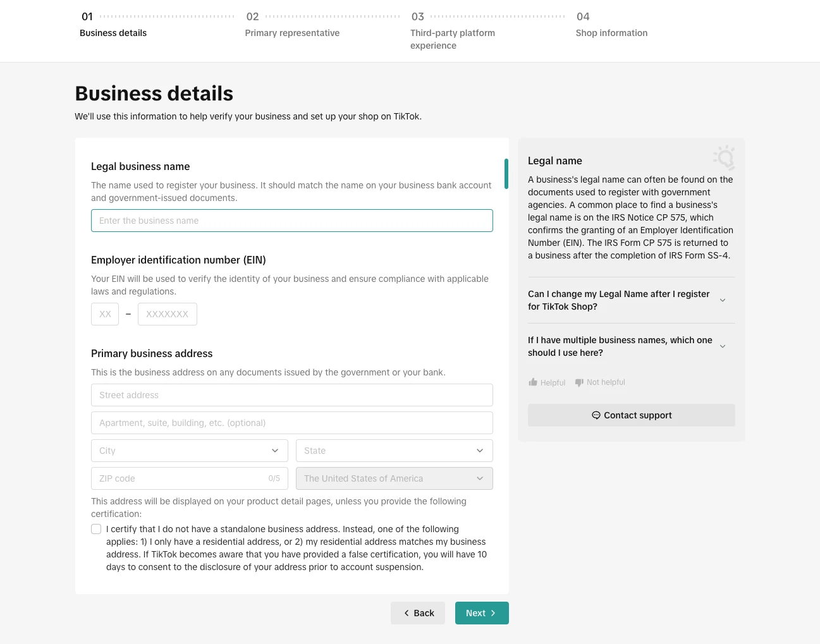Click the thumbs-up Helpful icon
This screenshot has height=644, width=820.
[533, 382]
